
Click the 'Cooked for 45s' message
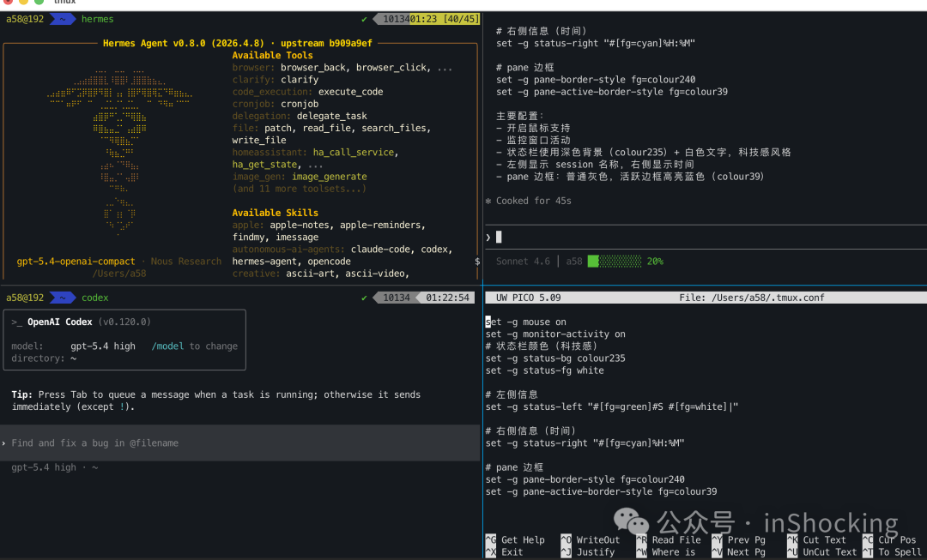point(533,201)
